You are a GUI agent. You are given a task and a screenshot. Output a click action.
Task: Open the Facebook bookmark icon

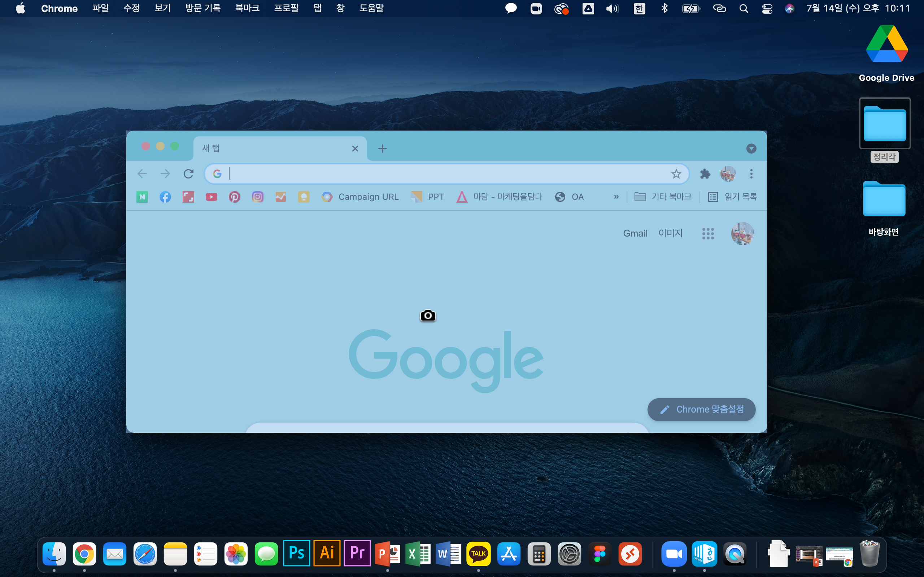coord(165,197)
